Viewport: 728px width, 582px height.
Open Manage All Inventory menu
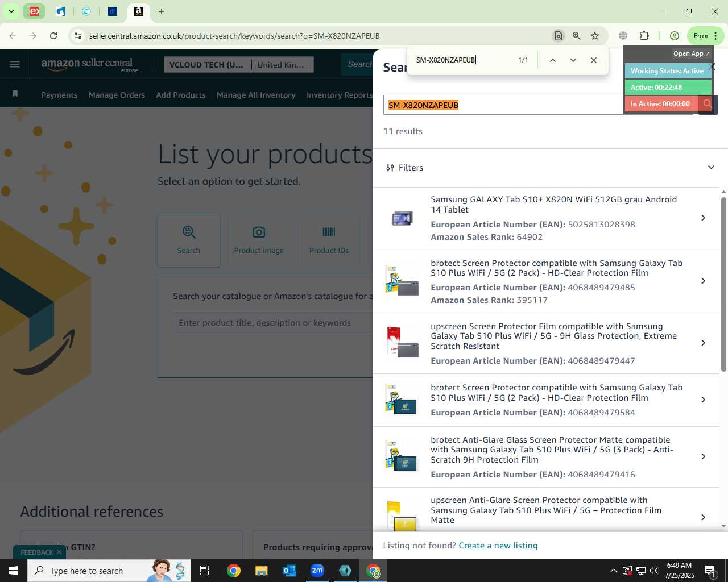(256, 95)
